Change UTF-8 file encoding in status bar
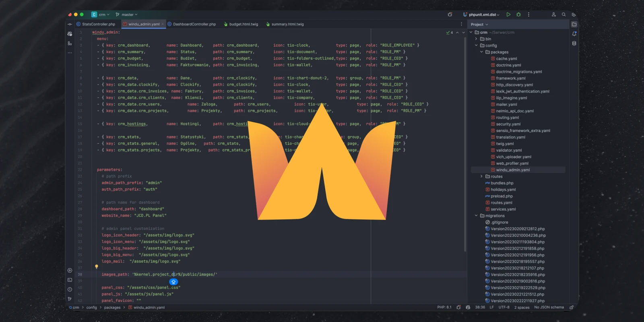This screenshot has width=644, height=322. point(504,308)
